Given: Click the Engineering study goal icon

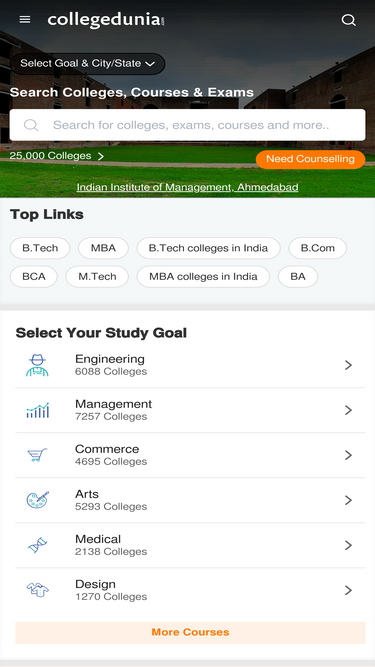Looking at the screenshot, I should [x=37, y=365].
